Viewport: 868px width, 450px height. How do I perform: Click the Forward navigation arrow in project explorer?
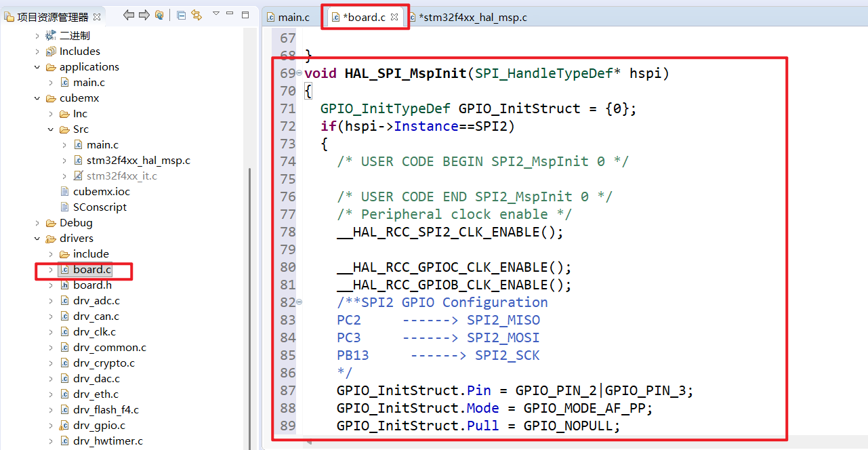(x=144, y=15)
